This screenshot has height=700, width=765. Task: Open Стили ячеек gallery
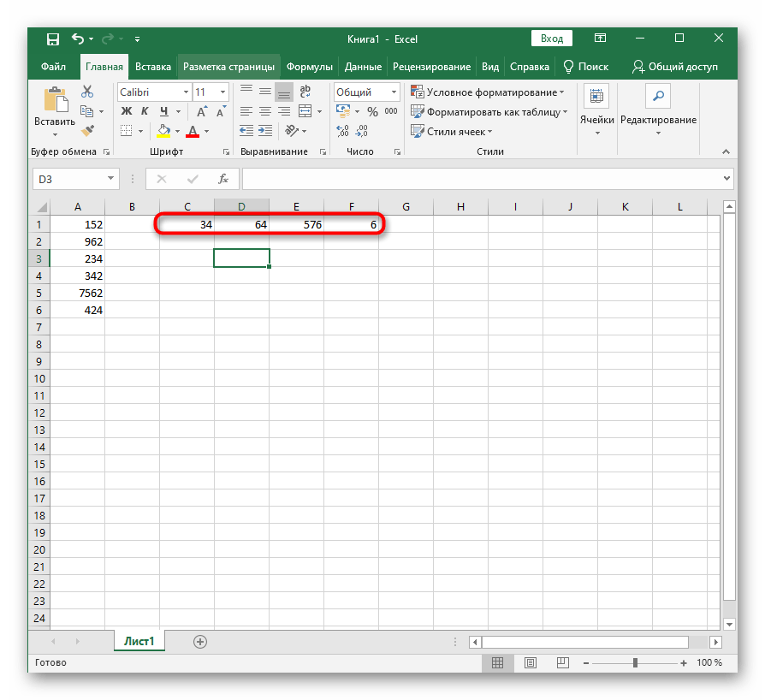(452, 131)
